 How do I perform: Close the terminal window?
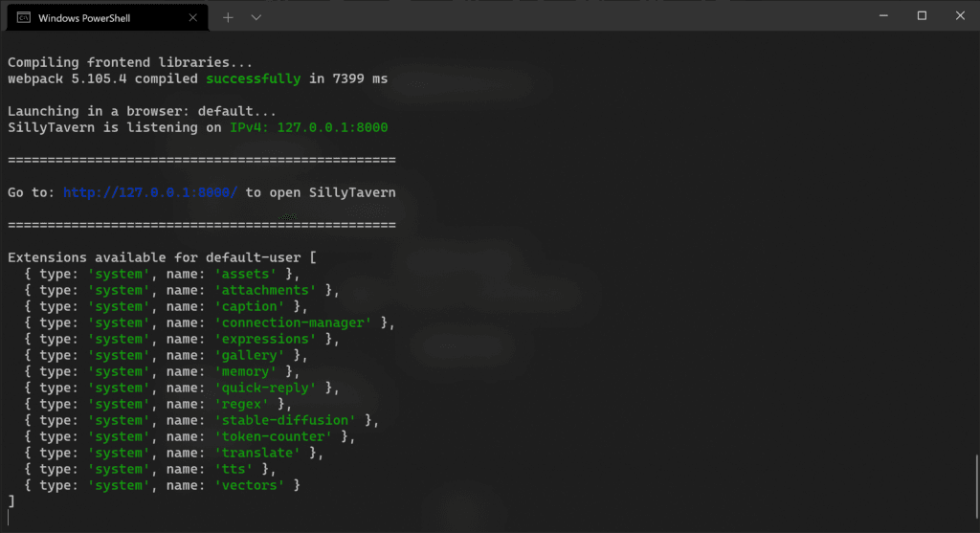(x=960, y=15)
